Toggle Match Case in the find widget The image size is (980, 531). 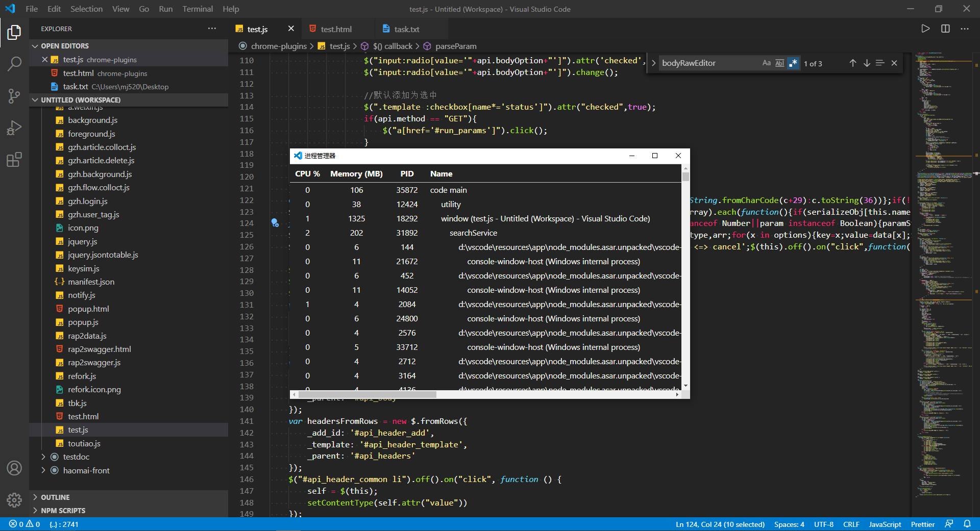(x=766, y=63)
